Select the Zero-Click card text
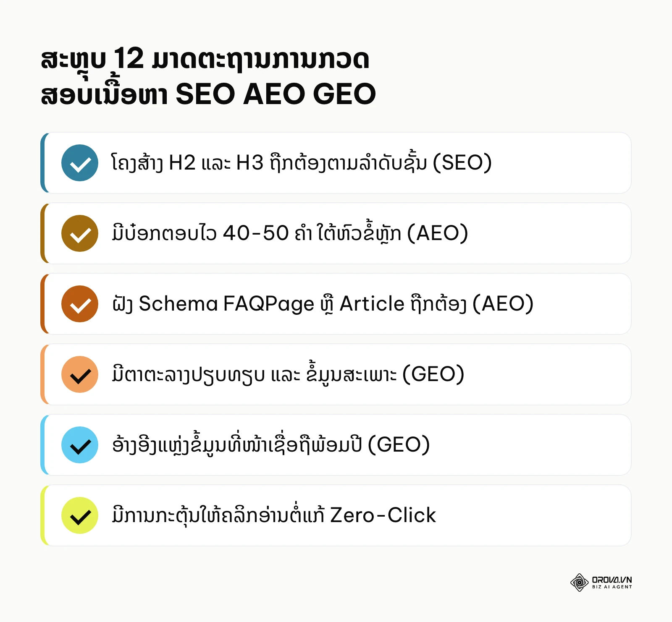This screenshot has height=622, width=672. pos(274,515)
